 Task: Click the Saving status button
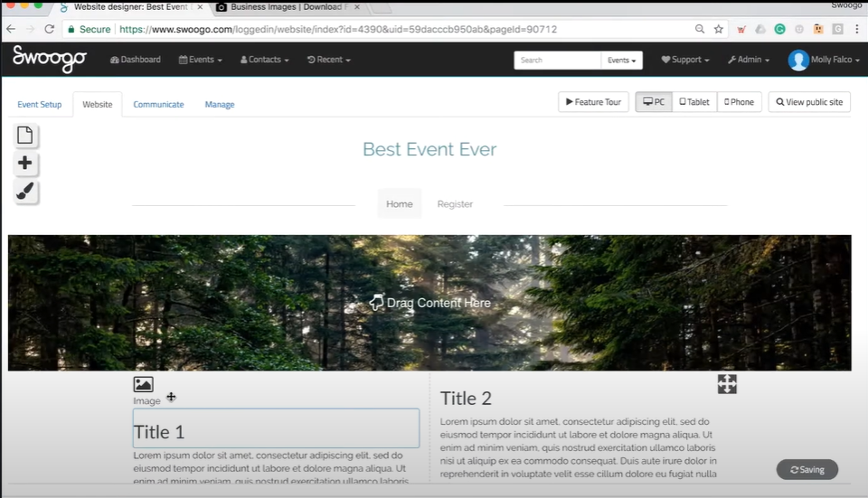click(x=807, y=469)
